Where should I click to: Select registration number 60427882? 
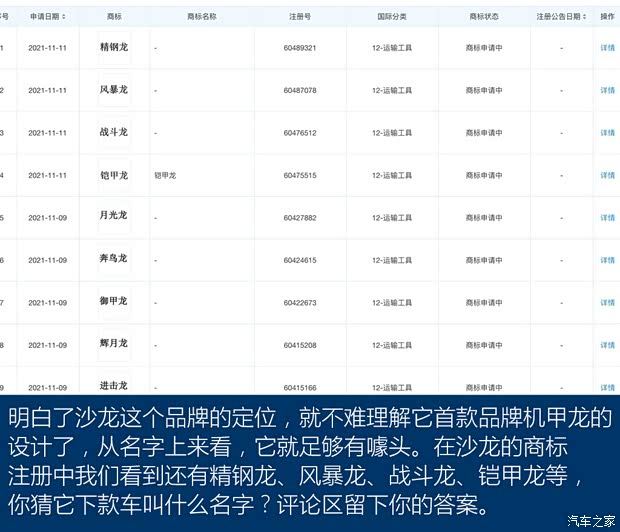pos(300,218)
